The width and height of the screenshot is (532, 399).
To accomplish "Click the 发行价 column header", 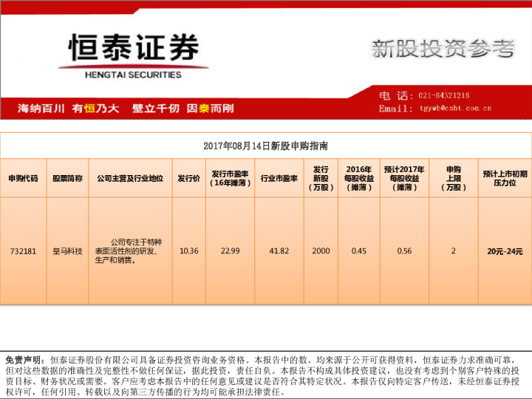I will point(189,178).
